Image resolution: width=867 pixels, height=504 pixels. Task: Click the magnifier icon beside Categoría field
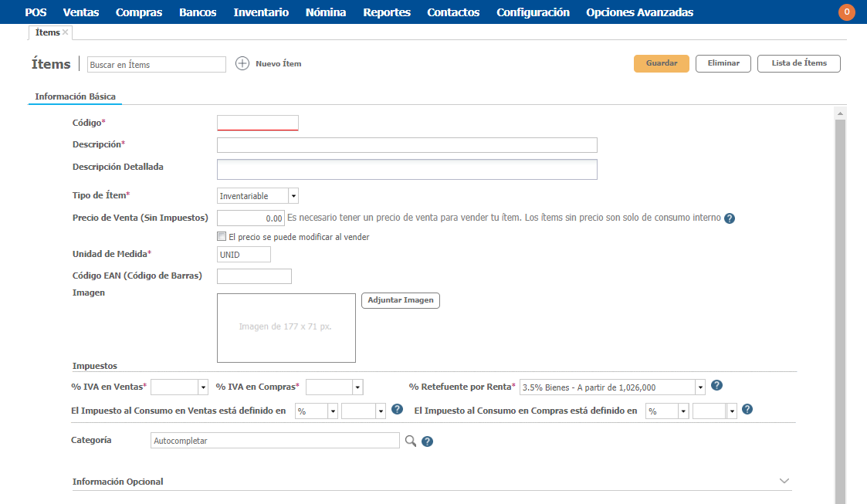click(411, 441)
